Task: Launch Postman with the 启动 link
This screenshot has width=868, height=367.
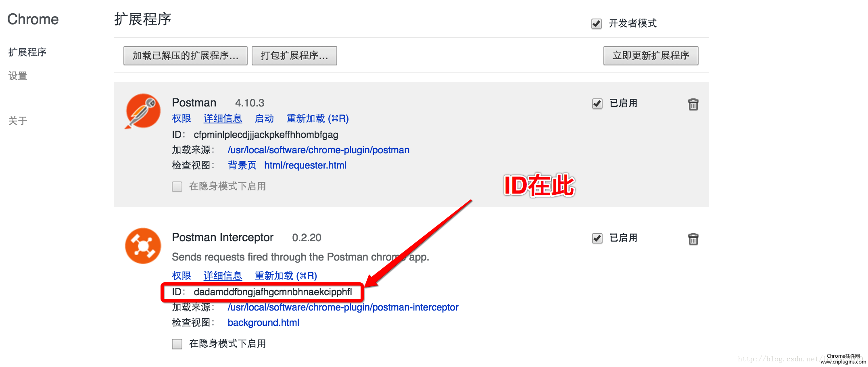Action: click(264, 119)
